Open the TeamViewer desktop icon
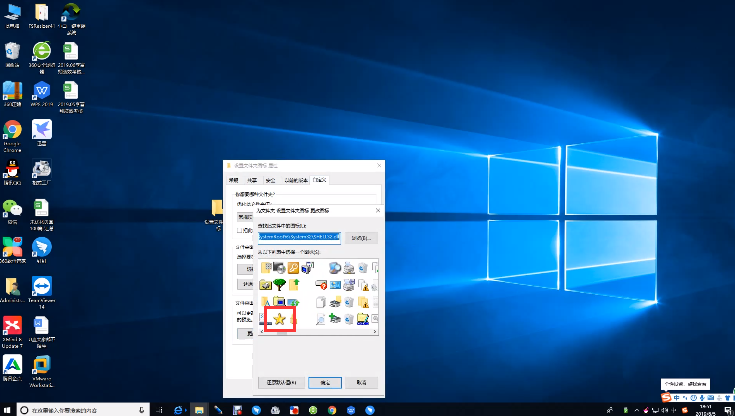 point(43,286)
